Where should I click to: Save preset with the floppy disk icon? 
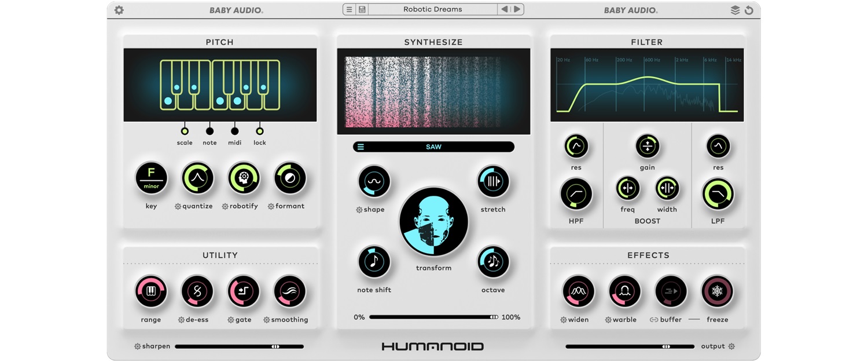click(362, 9)
